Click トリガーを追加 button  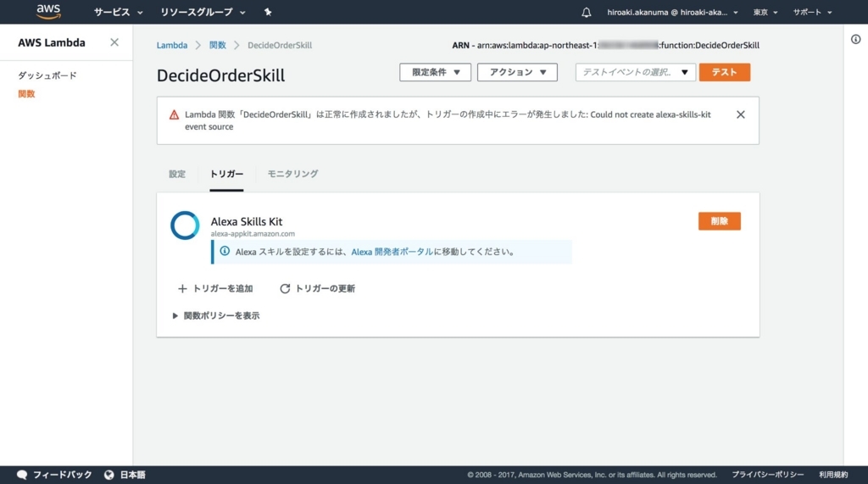[x=215, y=288]
